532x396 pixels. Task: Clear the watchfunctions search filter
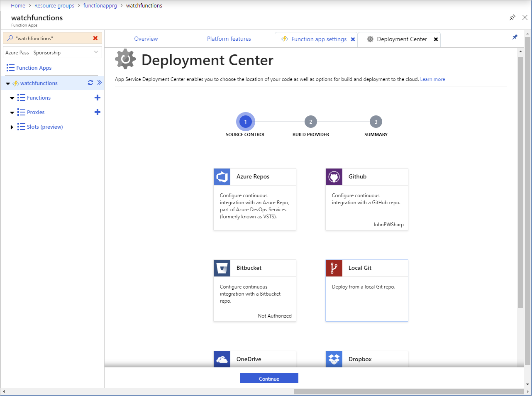click(95, 38)
